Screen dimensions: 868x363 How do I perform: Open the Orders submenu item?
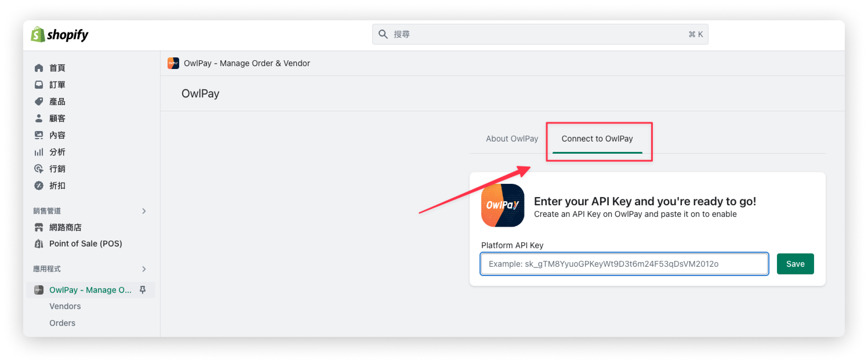[x=63, y=322]
